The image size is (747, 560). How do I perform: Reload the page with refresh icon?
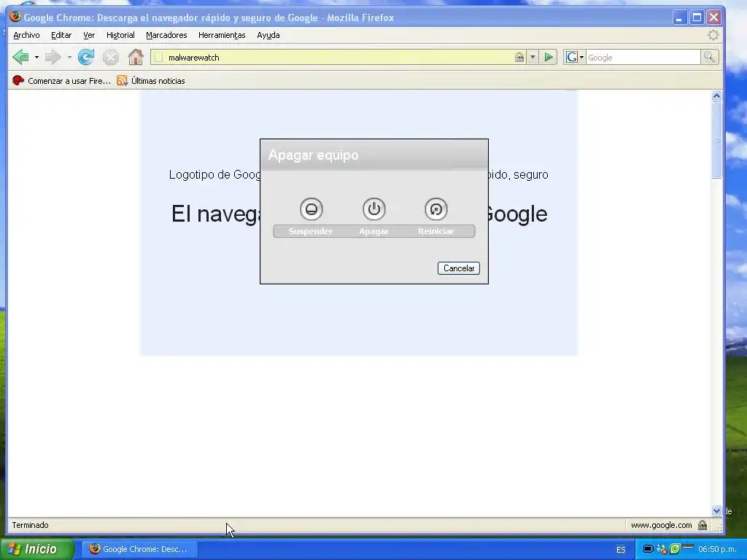pos(86,58)
